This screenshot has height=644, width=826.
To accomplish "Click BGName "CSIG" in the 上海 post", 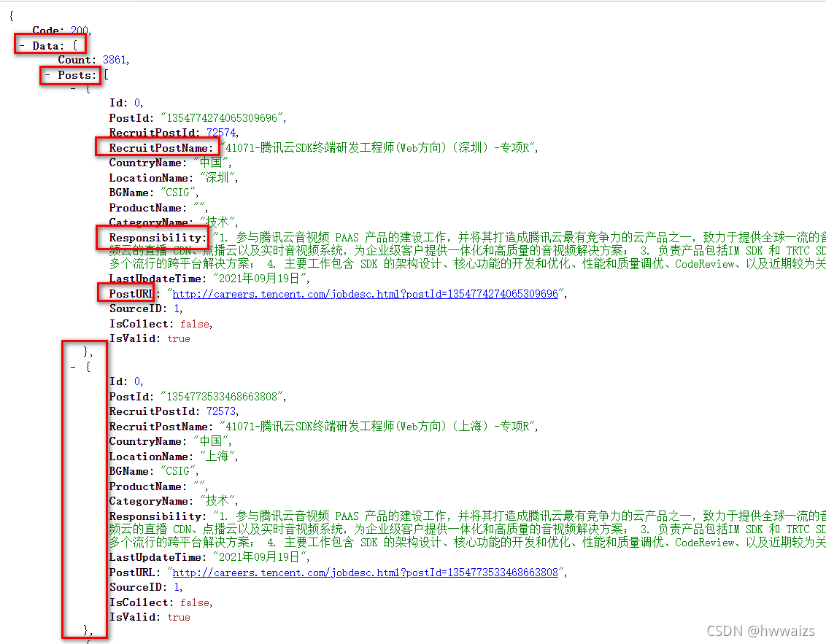I will click(x=177, y=471).
